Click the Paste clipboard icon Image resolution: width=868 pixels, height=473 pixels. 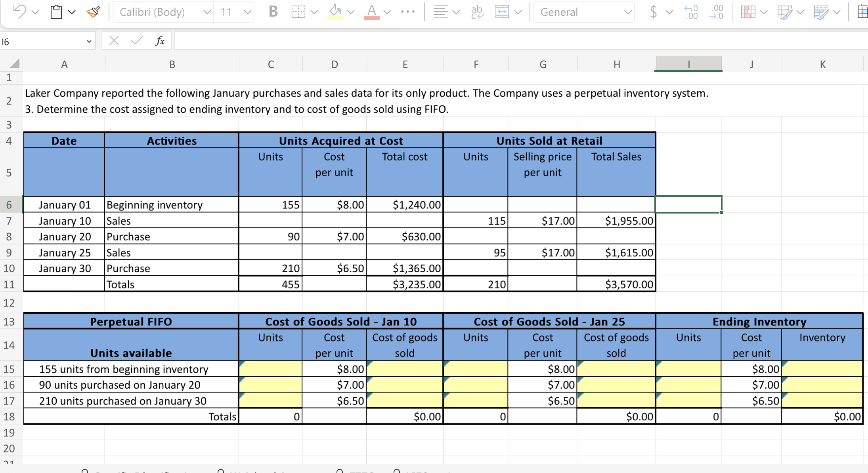point(56,12)
